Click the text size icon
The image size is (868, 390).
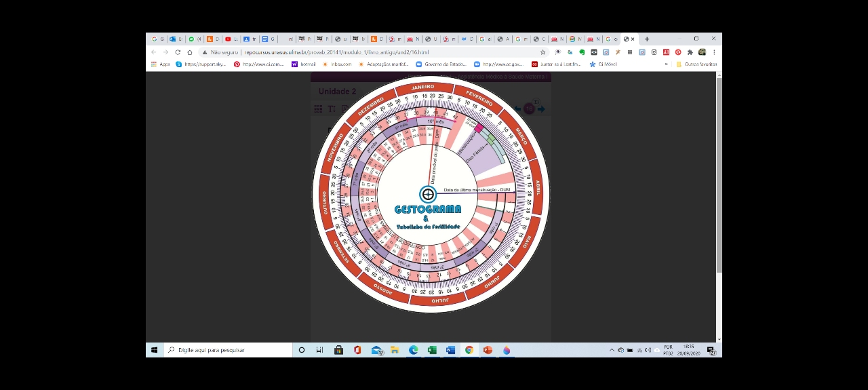click(x=332, y=109)
